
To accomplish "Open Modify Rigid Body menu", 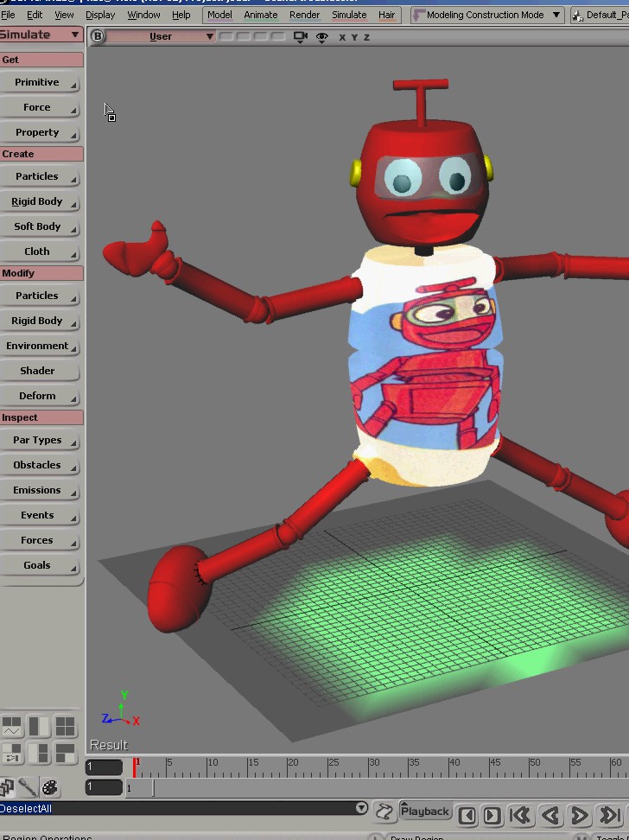I will coord(40,321).
